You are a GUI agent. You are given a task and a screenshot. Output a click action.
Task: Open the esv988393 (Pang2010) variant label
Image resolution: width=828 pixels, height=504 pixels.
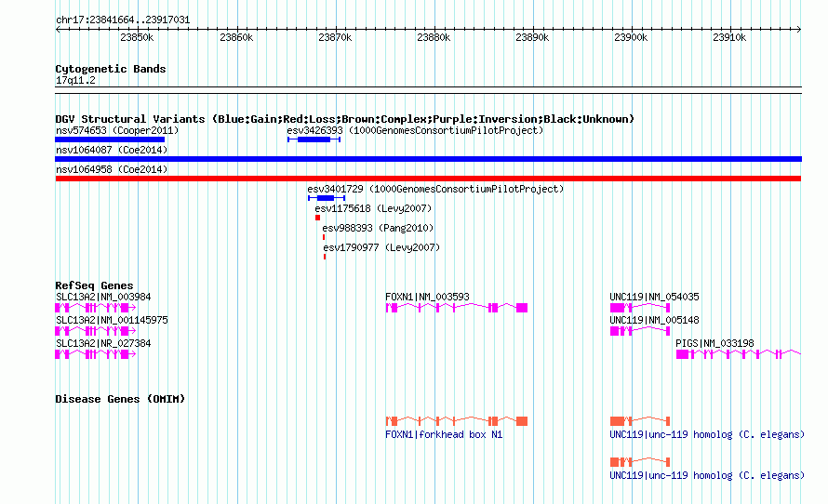(x=378, y=228)
